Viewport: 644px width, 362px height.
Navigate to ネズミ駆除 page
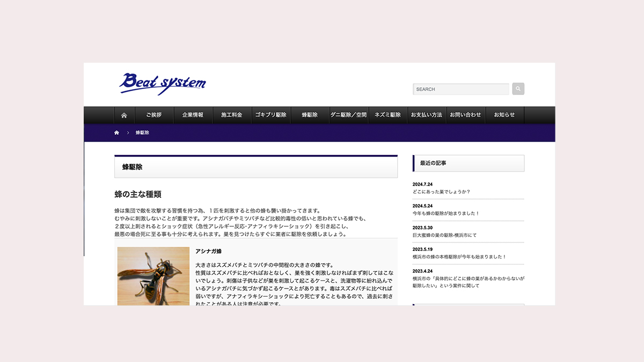pyautogui.click(x=387, y=115)
